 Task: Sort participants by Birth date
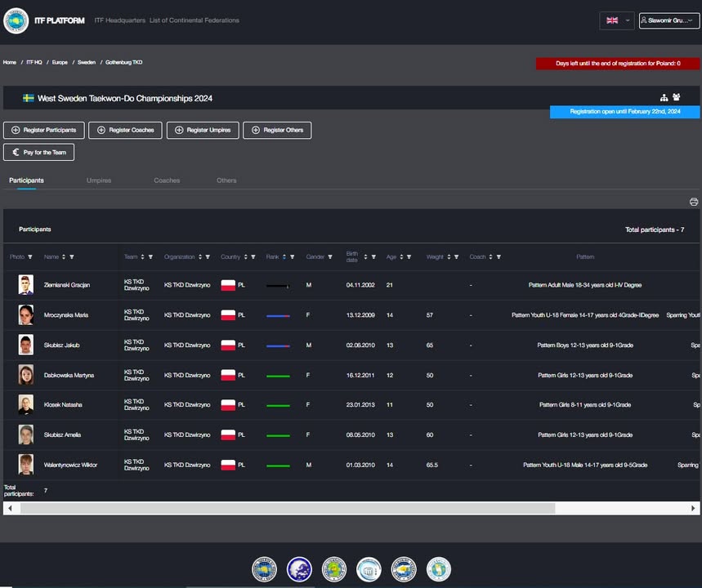point(365,257)
